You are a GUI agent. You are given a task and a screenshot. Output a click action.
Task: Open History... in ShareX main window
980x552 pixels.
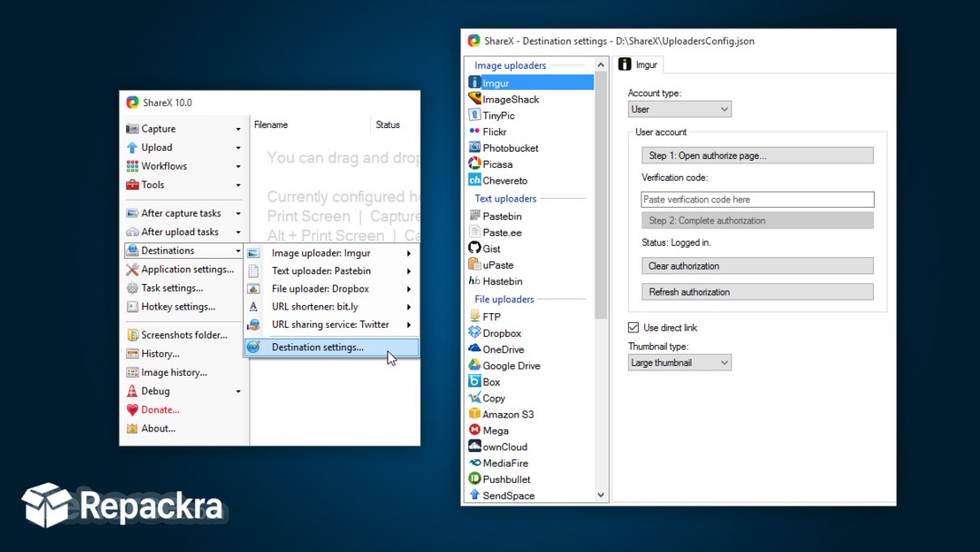183,354
